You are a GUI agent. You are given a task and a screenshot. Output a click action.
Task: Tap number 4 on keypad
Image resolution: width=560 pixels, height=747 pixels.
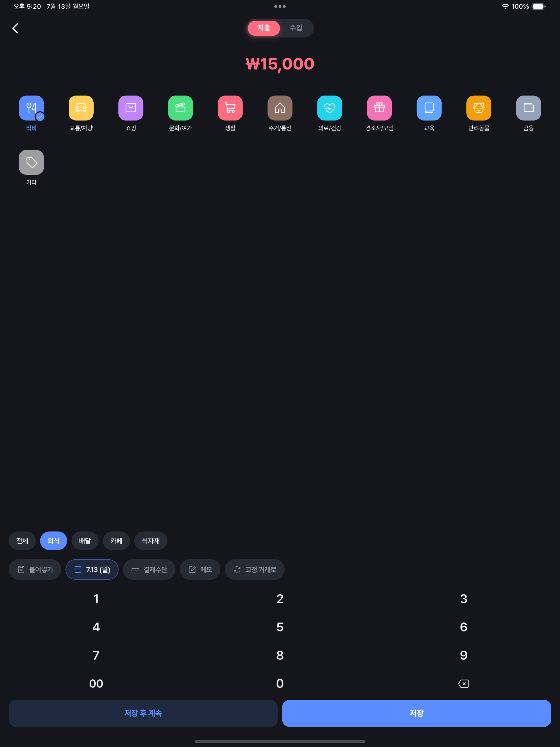(x=96, y=627)
